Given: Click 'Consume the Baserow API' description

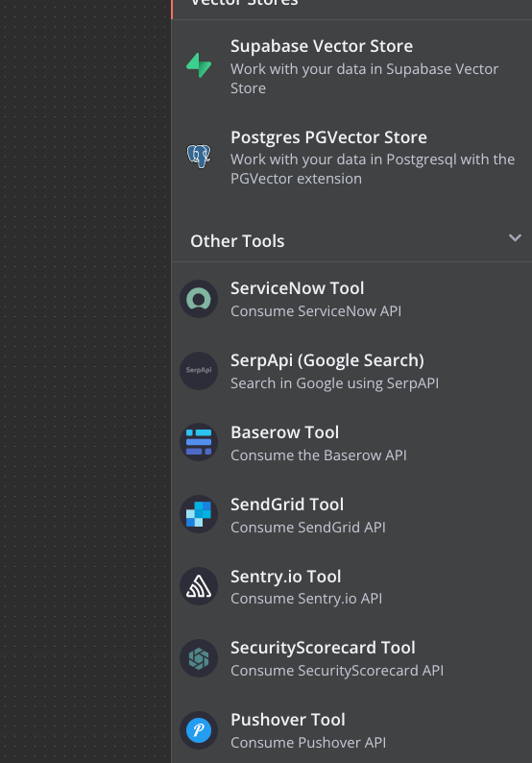Looking at the screenshot, I should (x=319, y=455).
